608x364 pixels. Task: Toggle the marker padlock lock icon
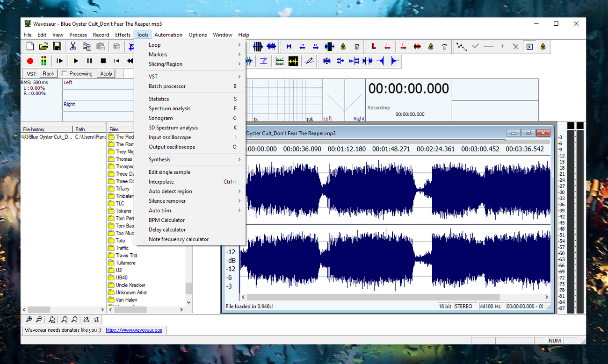click(343, 46)
